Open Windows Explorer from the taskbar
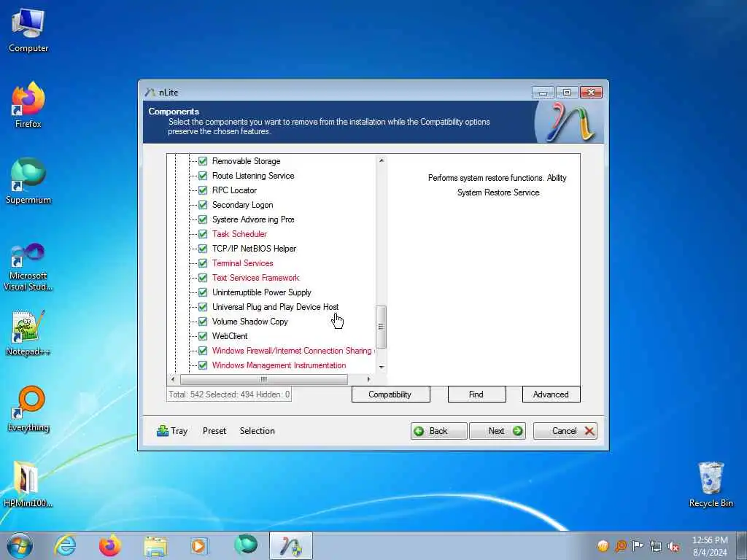 [x=155, y=546]
